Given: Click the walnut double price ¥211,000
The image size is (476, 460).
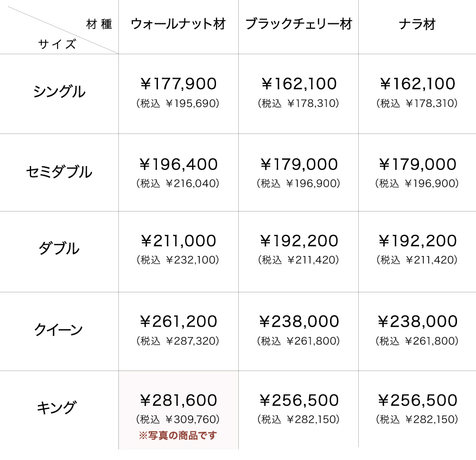Looking at the screenshot, I should click(x=178, y=240).
